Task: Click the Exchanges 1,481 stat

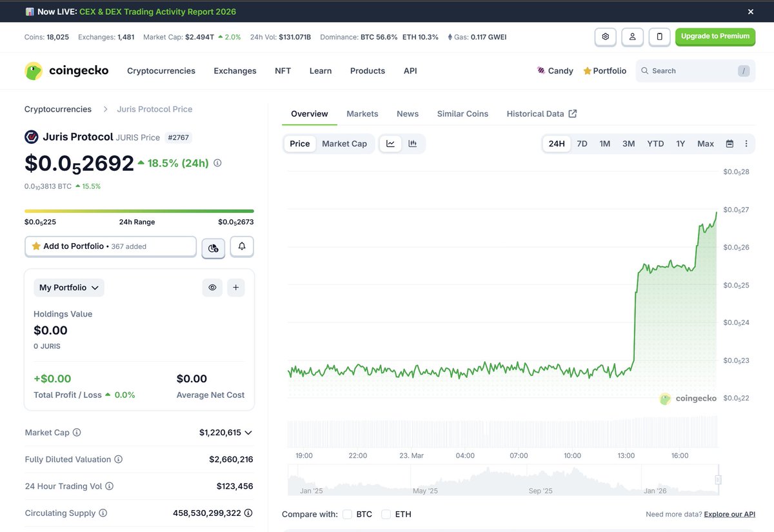Action: 106,37
